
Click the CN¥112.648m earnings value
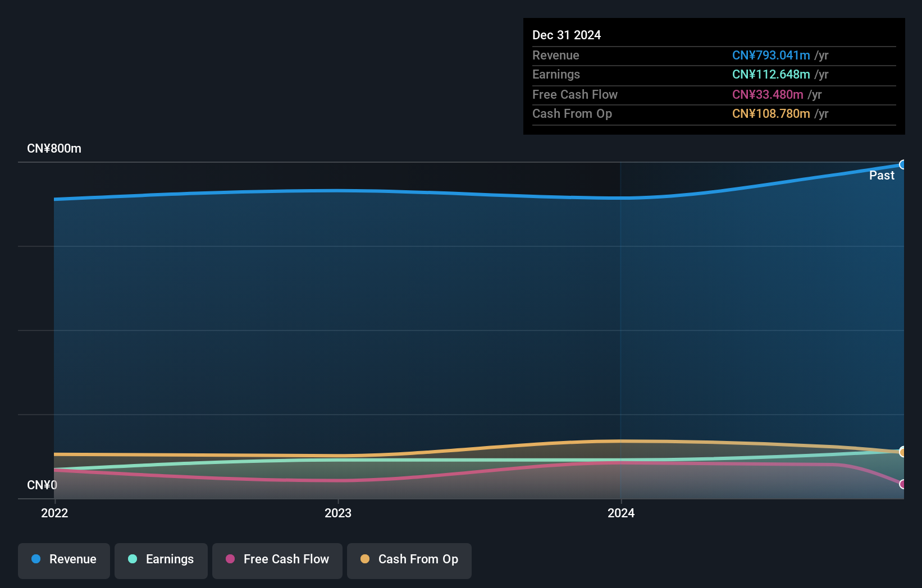coord(771,74)
